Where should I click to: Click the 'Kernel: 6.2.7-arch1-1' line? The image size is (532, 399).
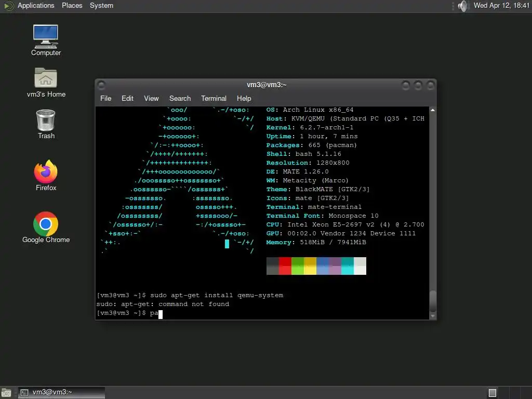click(x=310, y=128)
